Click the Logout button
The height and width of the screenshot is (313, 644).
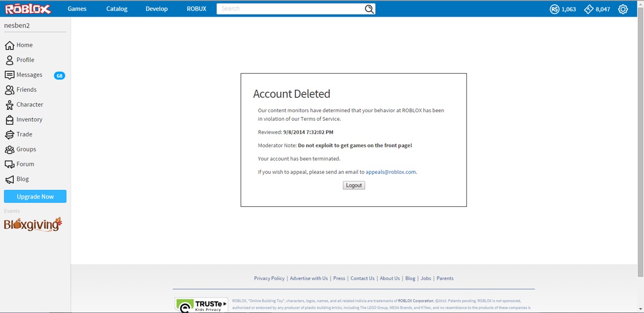coord(354,185)
